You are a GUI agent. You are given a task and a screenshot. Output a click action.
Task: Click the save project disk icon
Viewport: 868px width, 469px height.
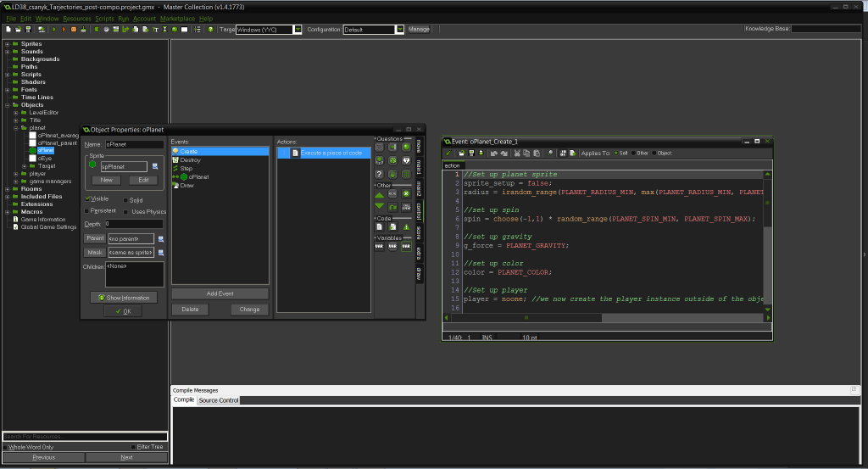pos(28,29)
